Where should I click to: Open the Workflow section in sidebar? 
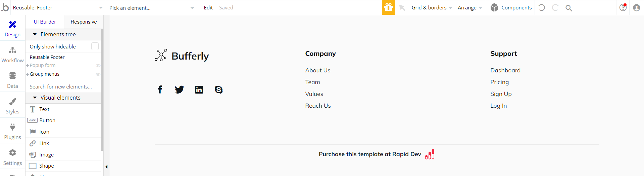coord(12,55)
